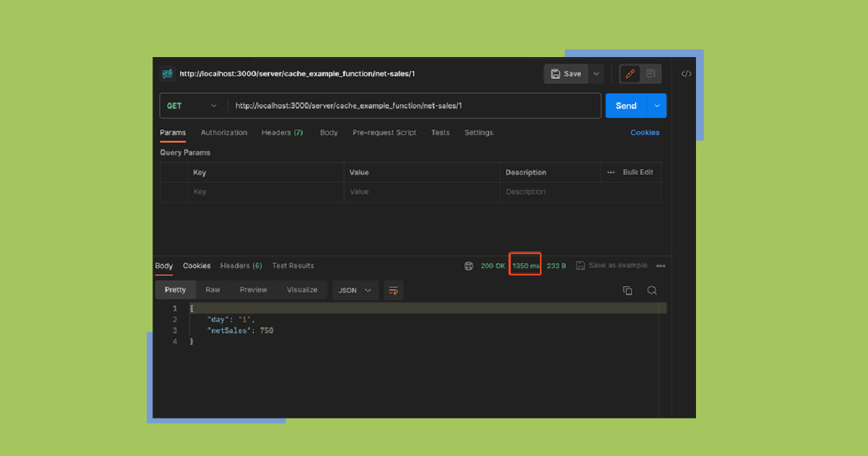Open the Pre-request Script tab
This screenshot has height=456, width=868.
tap(384, 133)
